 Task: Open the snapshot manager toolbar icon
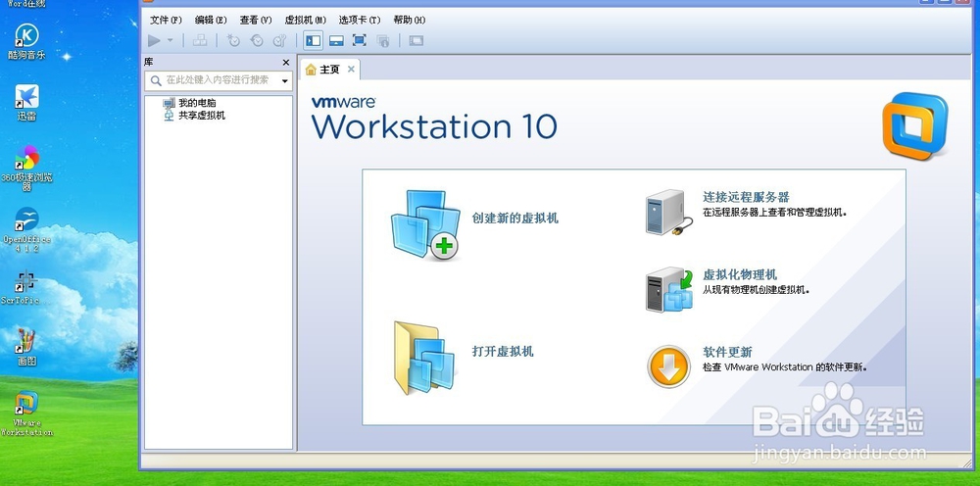(280, 40)
